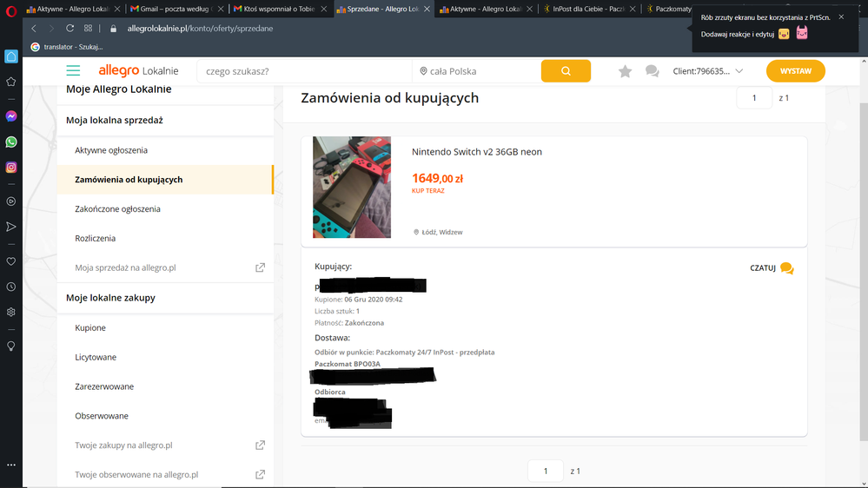
Task: Open Twoje obserwowane na allegro.pl link
Action: (136, 475)
